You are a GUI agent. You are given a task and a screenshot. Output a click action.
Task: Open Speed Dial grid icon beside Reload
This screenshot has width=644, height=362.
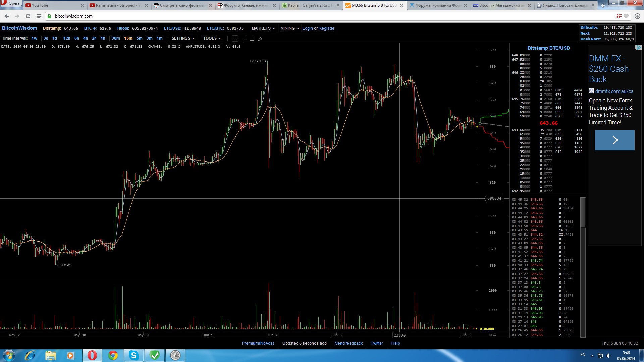pos(39,16)
